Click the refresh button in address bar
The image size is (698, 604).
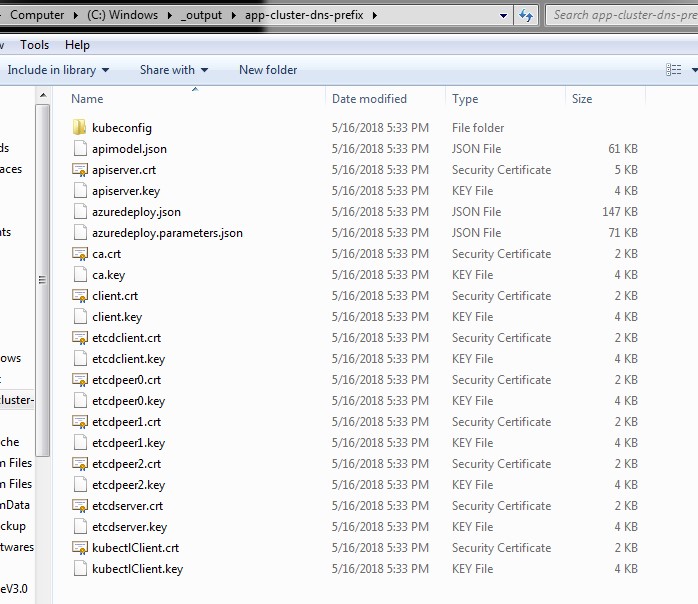(x=526, y=16)
